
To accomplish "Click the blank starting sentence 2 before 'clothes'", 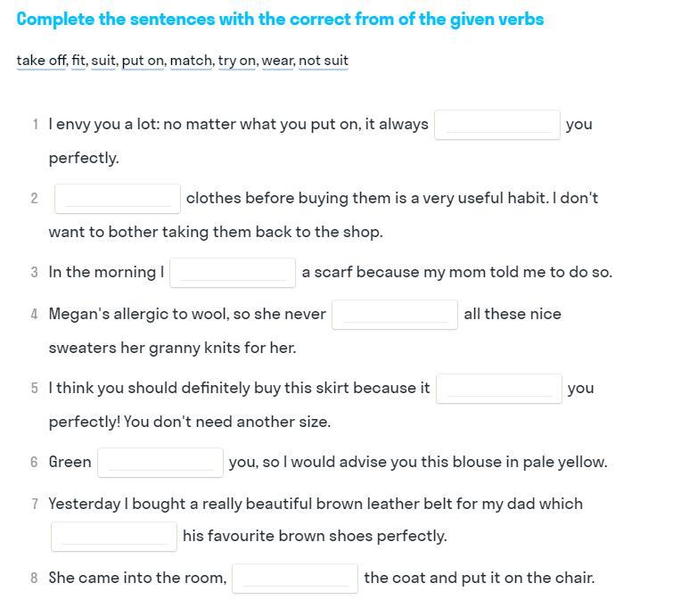I will click(x=118, y=199).
